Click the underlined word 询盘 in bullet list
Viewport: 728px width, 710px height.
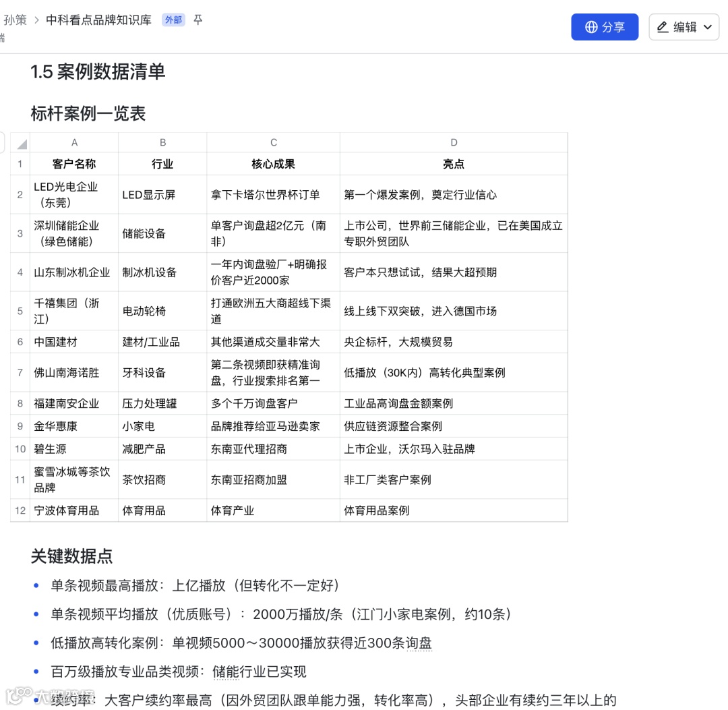[419, 643]
